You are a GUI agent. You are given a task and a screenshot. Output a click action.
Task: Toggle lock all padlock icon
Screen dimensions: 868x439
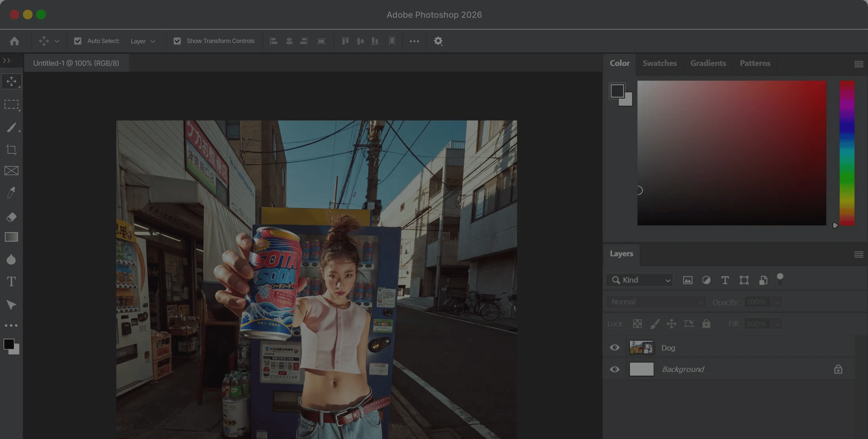[x=706, y=324]
